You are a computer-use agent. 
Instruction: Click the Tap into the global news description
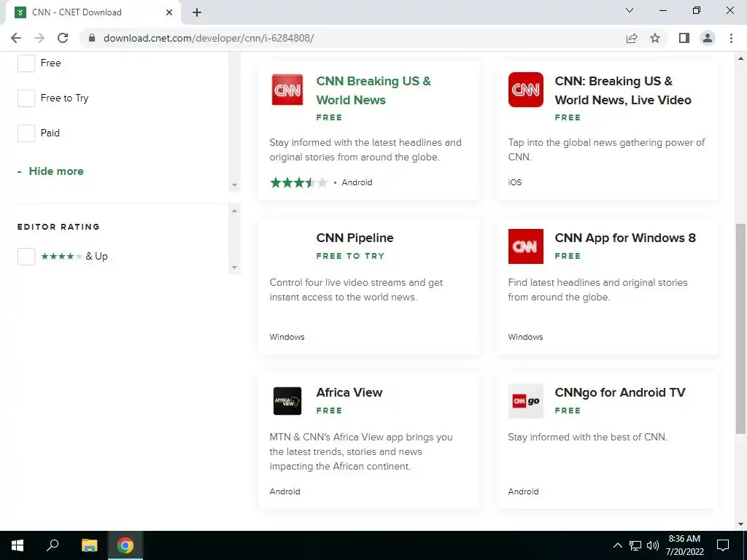(x=606, y=149)
